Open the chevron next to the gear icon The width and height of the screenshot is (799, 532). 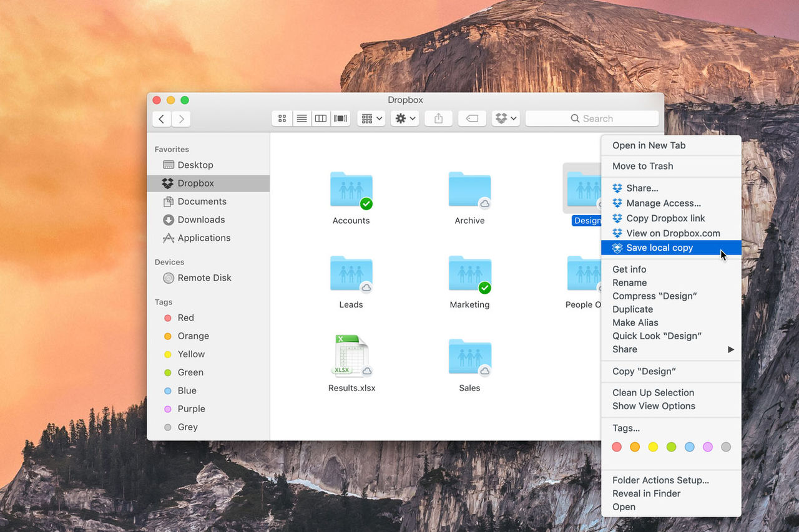pyautogui.click(x=412, y=118)
